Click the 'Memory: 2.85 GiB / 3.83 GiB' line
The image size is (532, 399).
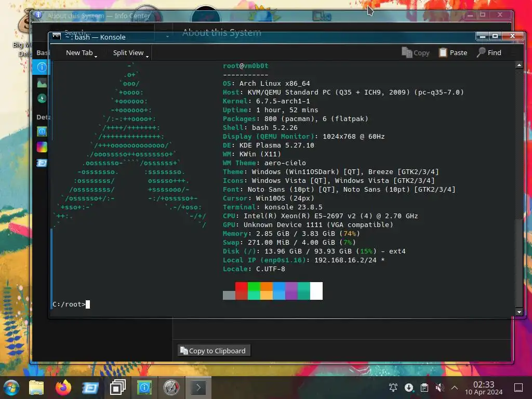291,233
